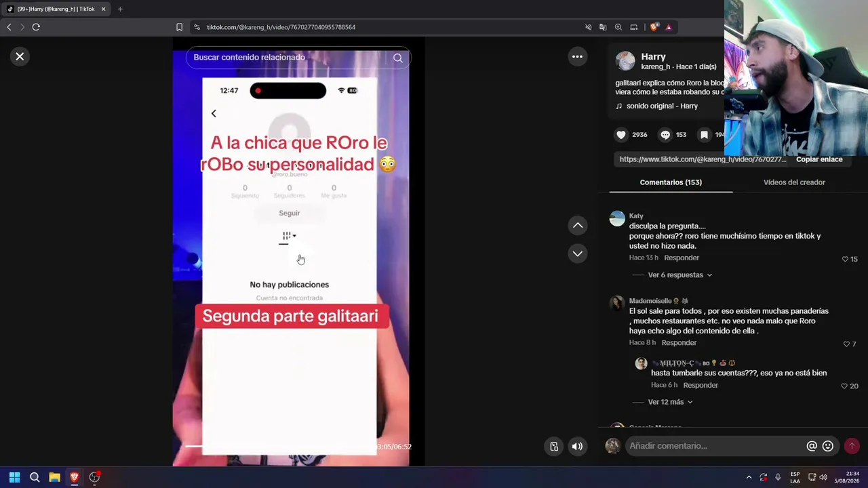Viewport: 868px width, 488px height.
Task: Show hidden system tray icons chevron
Action: [749, 477]
